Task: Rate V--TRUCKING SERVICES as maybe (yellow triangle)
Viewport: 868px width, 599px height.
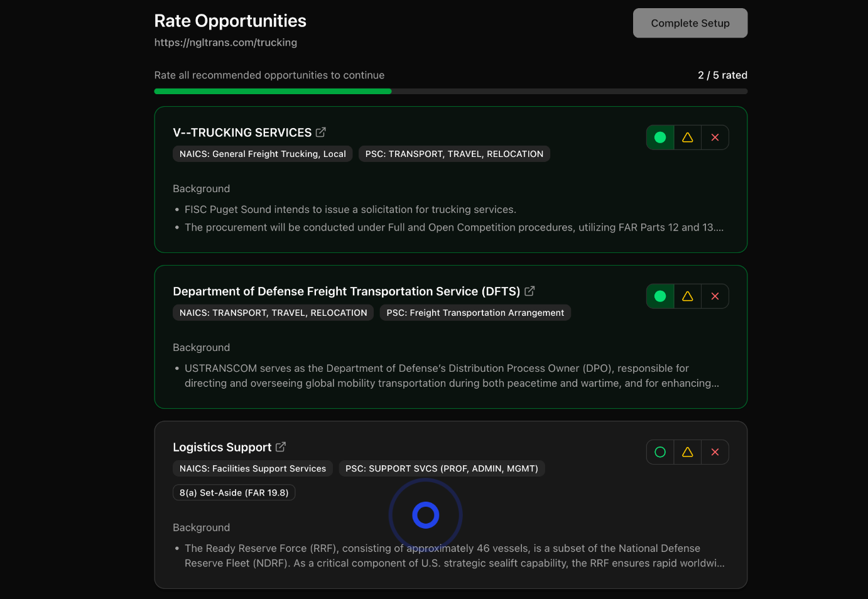Action: point(688,138)
